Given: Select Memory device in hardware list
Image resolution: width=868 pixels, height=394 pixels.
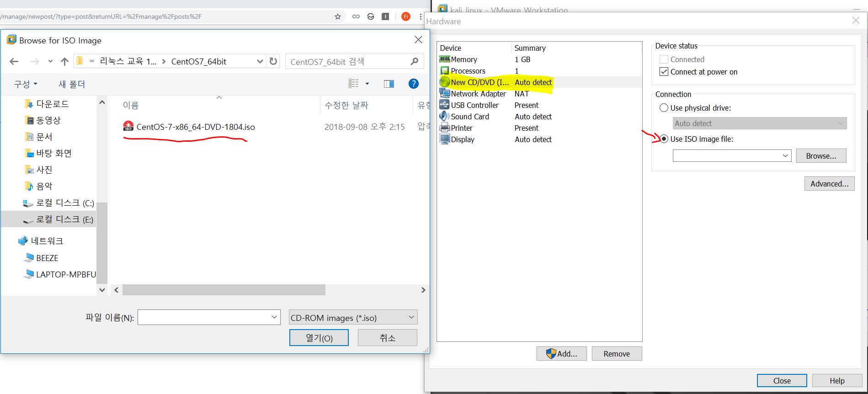Looking at the screenshot, I should [539, 59].
